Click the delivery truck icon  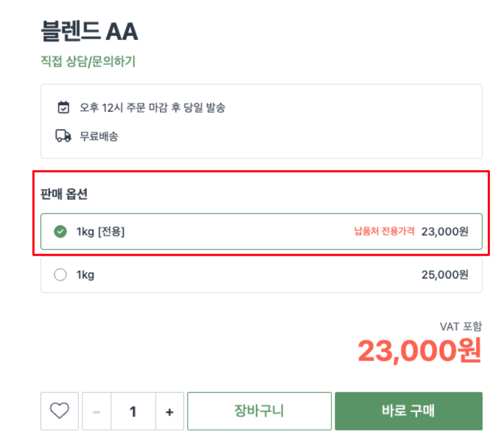[63, 136]
